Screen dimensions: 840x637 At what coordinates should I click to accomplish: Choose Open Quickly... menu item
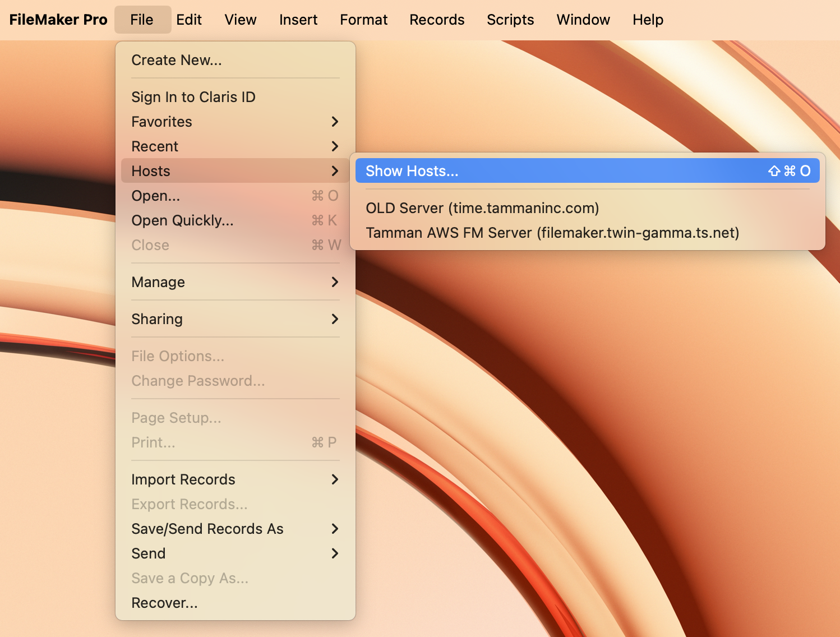point(236,220)
